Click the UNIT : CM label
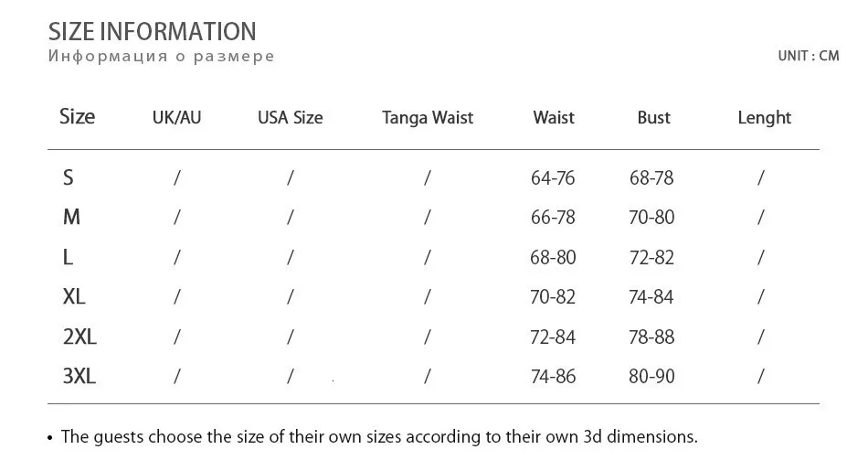 coord(809,56)
